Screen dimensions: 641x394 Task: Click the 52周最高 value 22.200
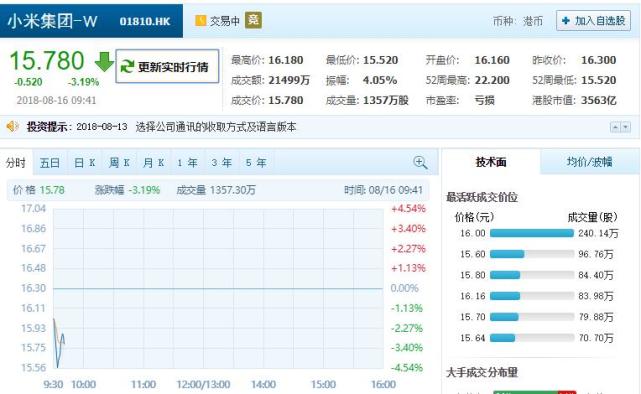pyautogui.click(x=492, y=80)
